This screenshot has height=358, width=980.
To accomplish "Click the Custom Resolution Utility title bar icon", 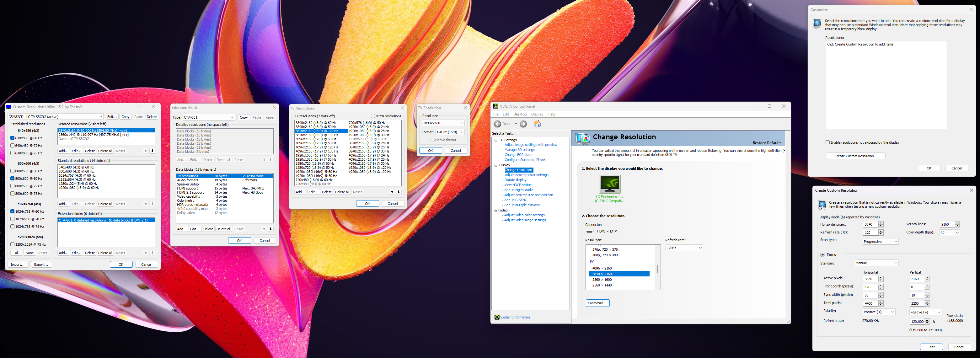I will [x=8, y=107].
